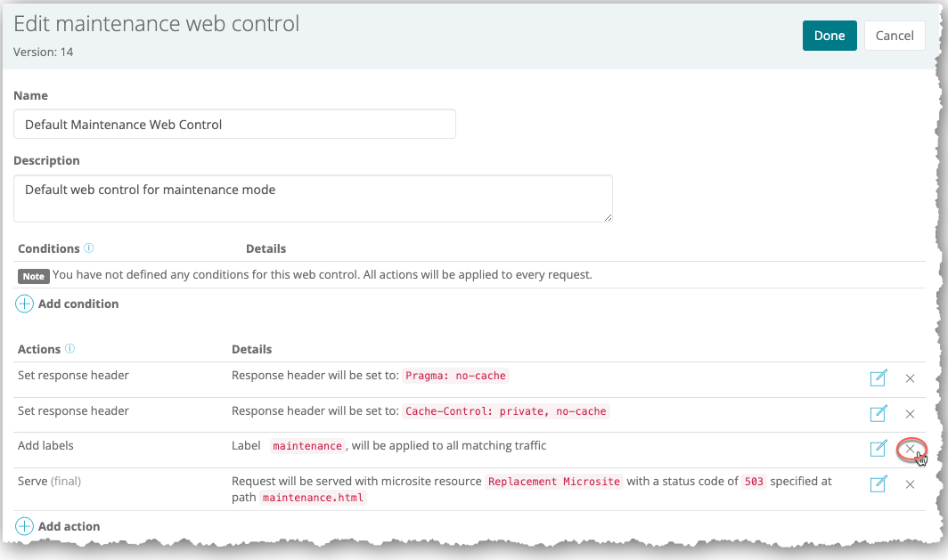Remove the Cache-Control response header action
948x560 pixels.
click(x=910, y=413)
